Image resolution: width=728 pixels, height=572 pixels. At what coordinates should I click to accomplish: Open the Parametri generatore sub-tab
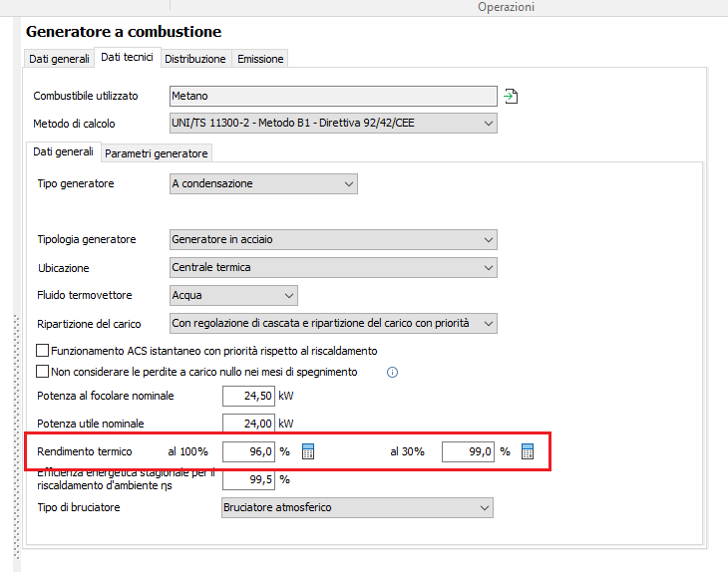tap(156, 153)
